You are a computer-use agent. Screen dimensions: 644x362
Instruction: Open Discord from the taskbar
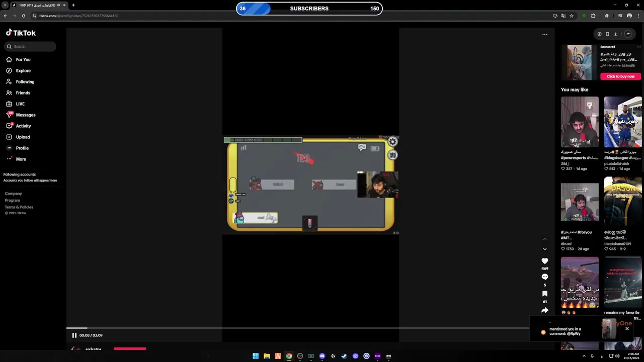coord(322,356)
